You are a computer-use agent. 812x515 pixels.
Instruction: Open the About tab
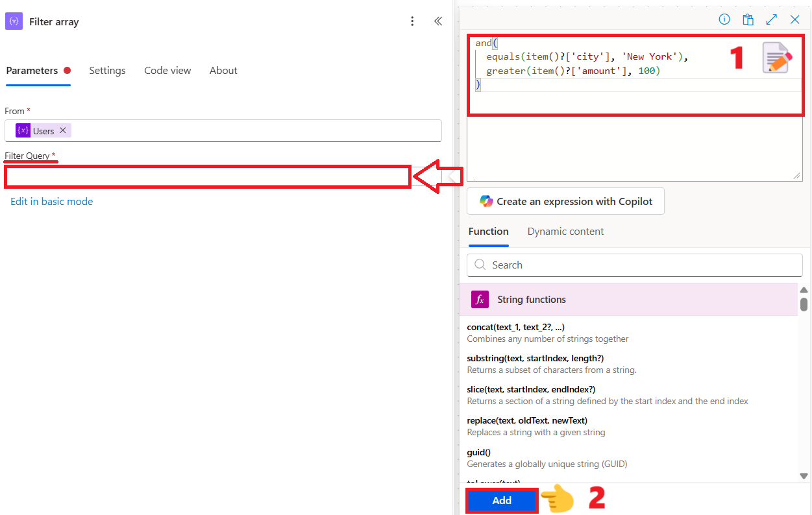(x=223, y=71)
